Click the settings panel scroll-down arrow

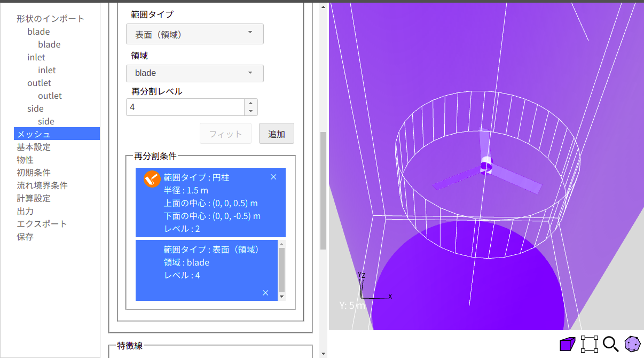(323, 353)
